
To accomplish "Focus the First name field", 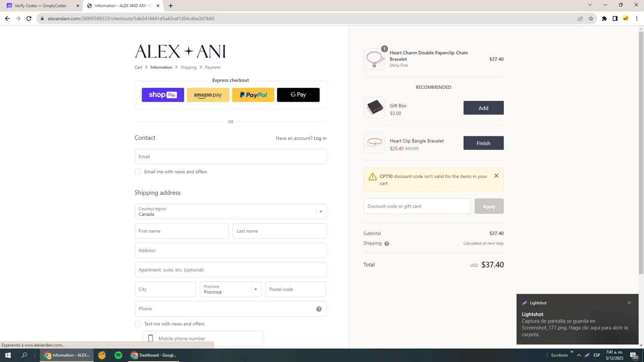I will 182,231.
